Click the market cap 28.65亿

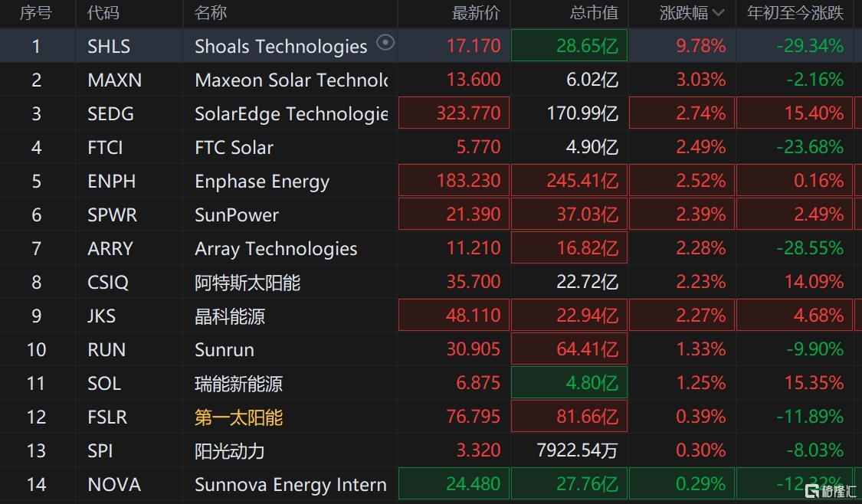coord(587,46)
